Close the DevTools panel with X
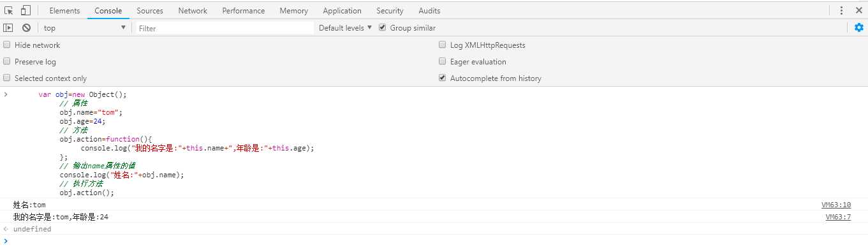868x250 pixels. (858, 10)
